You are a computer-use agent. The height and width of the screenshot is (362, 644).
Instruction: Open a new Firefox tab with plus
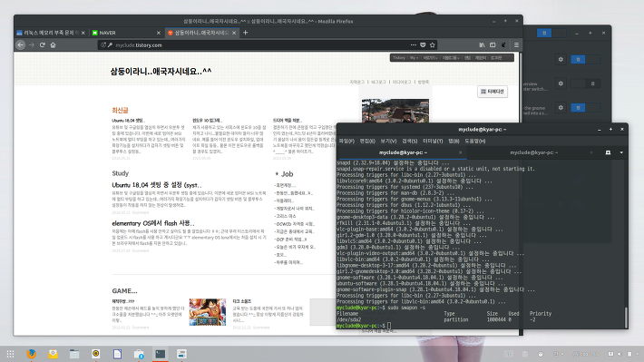pyautogui.click(x=245, y=33)
